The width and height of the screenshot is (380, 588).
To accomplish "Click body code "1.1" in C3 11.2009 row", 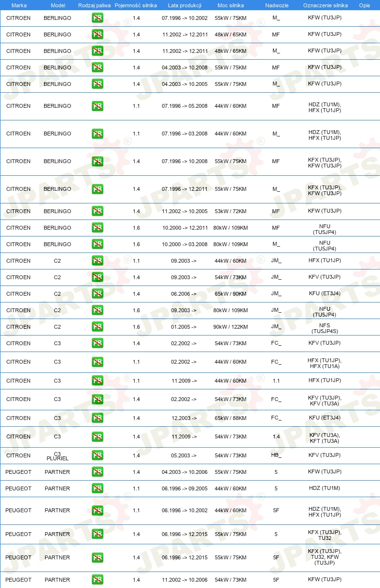I will point(276,381).
